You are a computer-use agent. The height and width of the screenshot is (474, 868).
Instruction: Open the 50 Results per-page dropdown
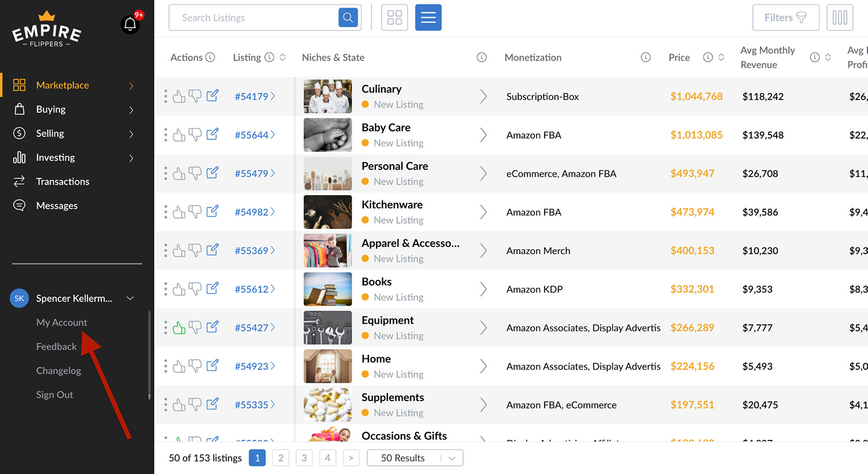415,458
